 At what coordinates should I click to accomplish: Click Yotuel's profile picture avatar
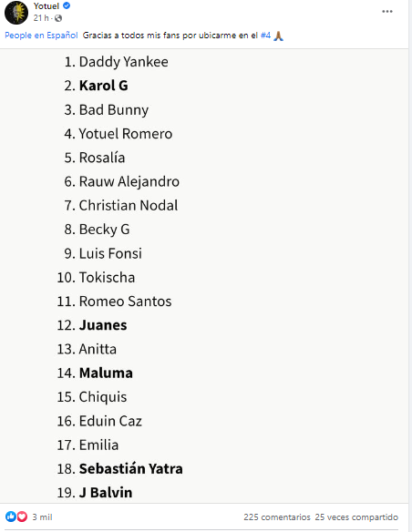[15, 13]
